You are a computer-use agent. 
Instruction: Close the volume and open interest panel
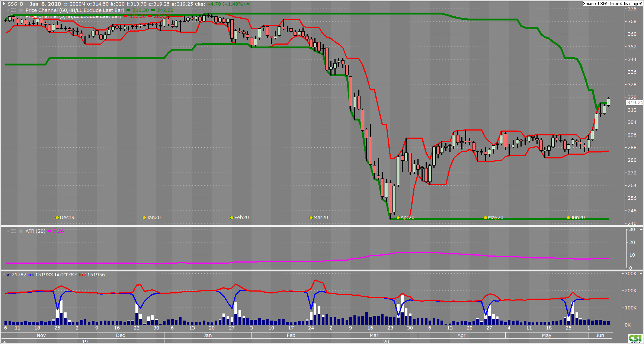4,275
